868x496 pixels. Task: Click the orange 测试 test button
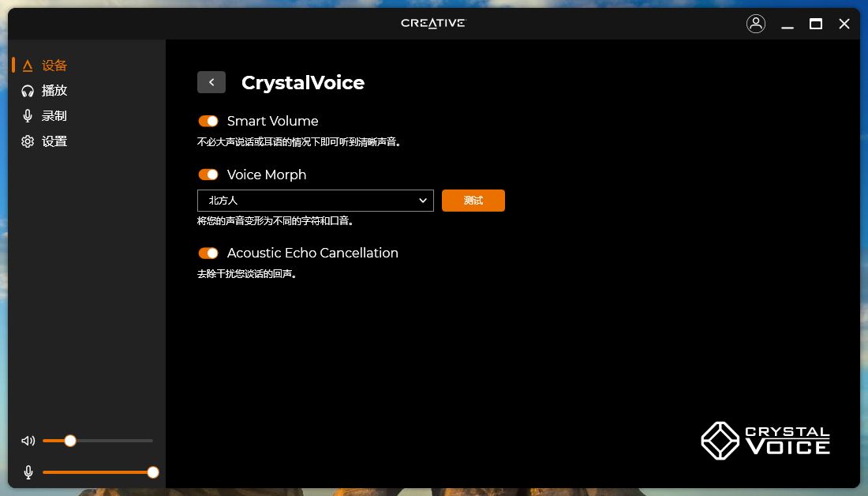pyautogui.click(x=473, y=201)
